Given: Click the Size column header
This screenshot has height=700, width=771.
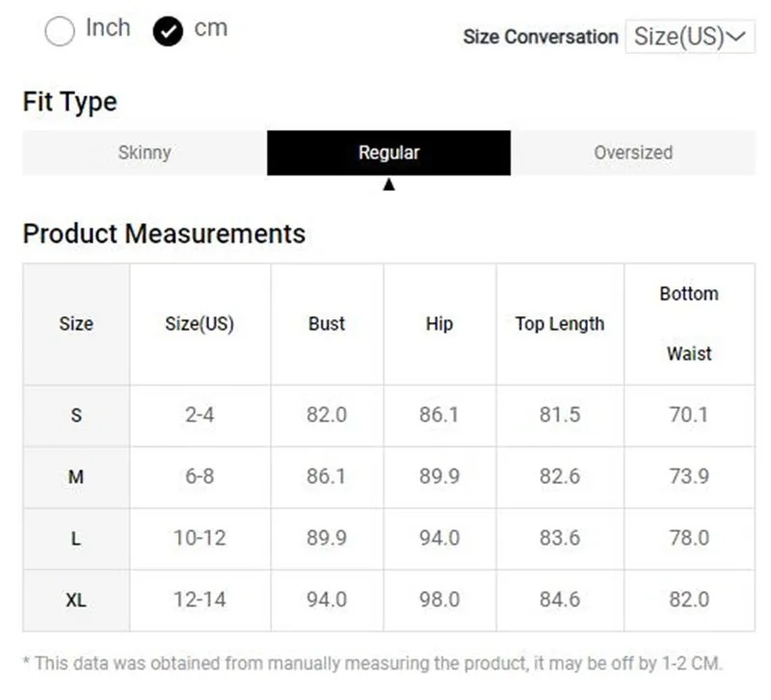Looking at the screenshot, I should [x=76, y=324].
